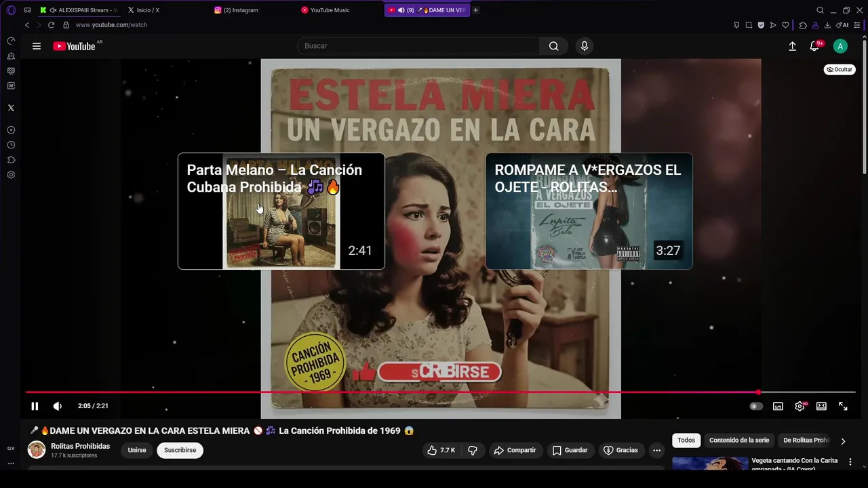The height and width of the screenshot is (488, 868).
Task: Submit search with the magnifier button
Action: tap(554, 46)
